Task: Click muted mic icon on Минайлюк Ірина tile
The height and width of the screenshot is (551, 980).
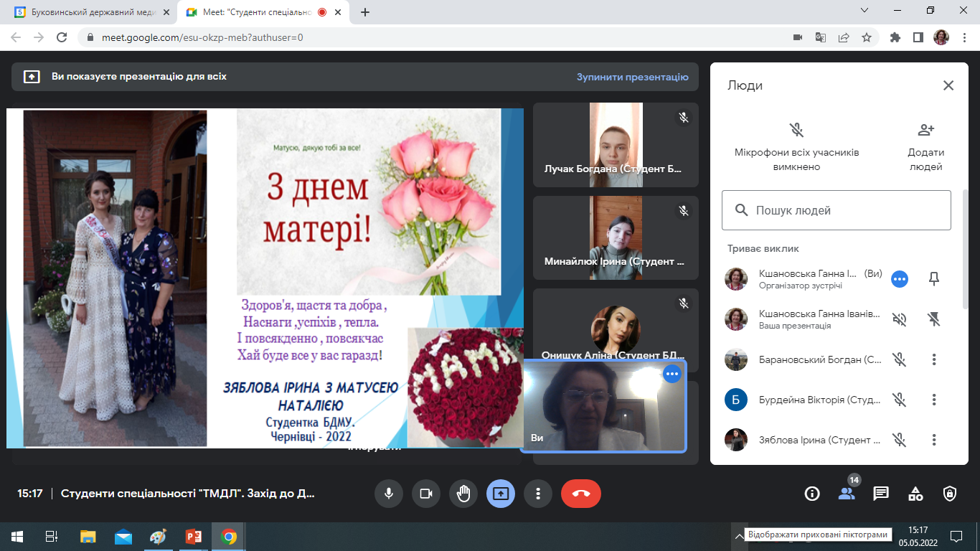Action: point(684,210)
